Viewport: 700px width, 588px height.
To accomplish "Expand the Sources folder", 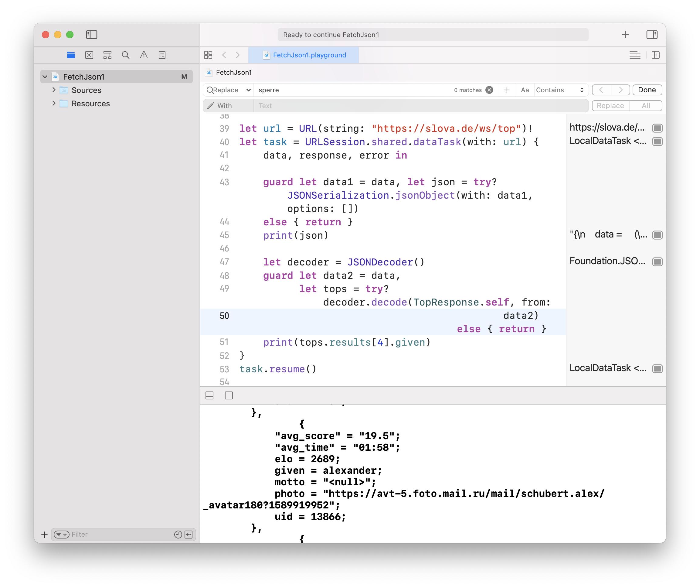I will 54,90.
